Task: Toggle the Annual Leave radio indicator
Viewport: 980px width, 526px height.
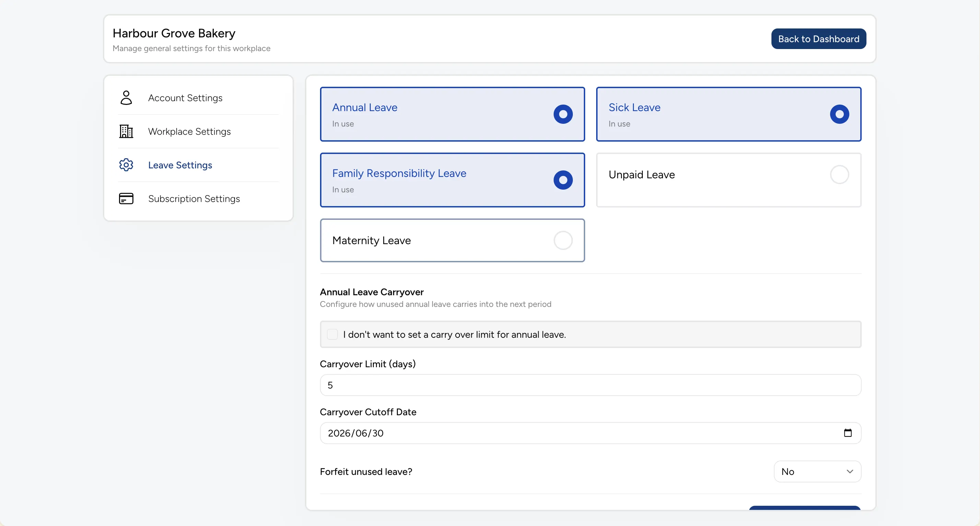Action: click(x=563, y=114)
